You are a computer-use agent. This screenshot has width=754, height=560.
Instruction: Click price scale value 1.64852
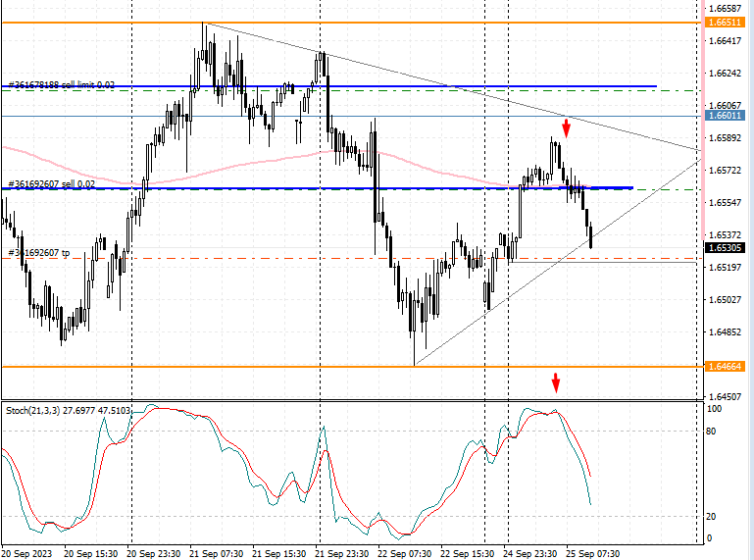coord(726,331)
